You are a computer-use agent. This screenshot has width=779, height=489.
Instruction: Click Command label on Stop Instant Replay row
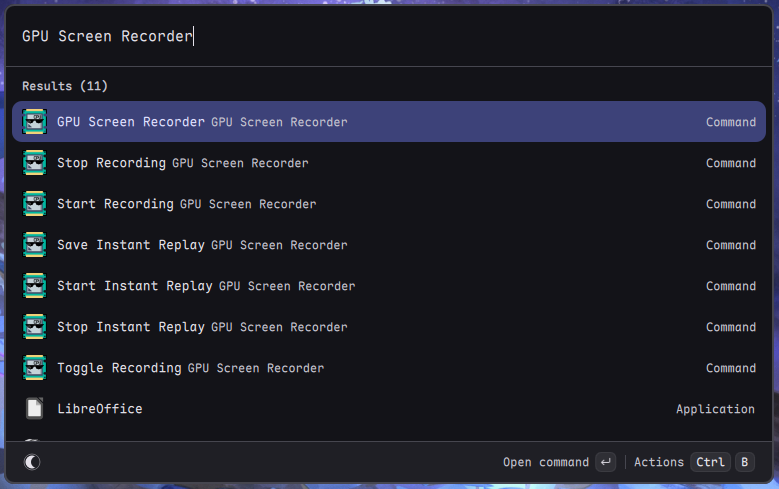731,327
